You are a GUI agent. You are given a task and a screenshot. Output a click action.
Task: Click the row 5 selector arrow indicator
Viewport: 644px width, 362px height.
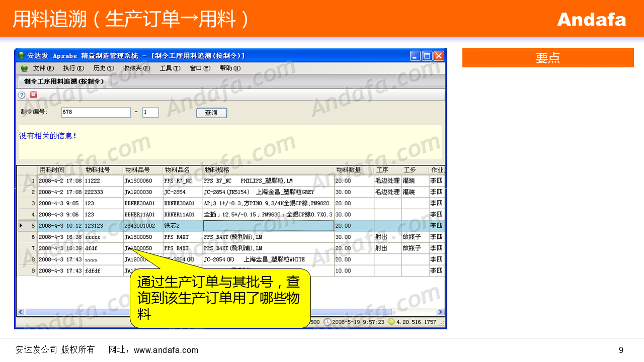point(21,226)
